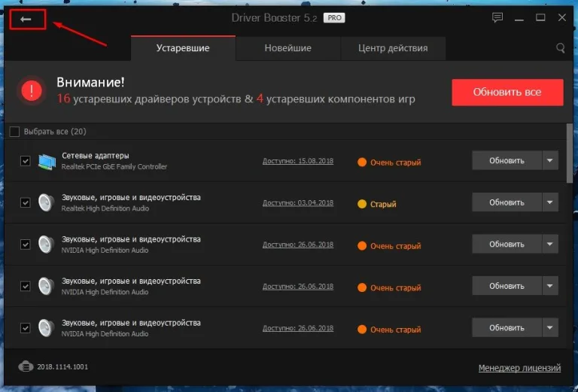Minimize the Driver Booster window

tap(519, 18)
